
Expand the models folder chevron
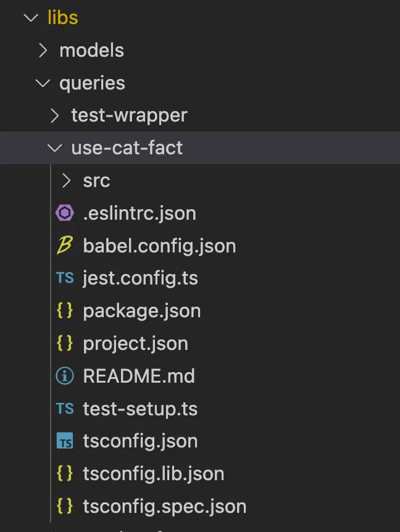click(43, 51)
